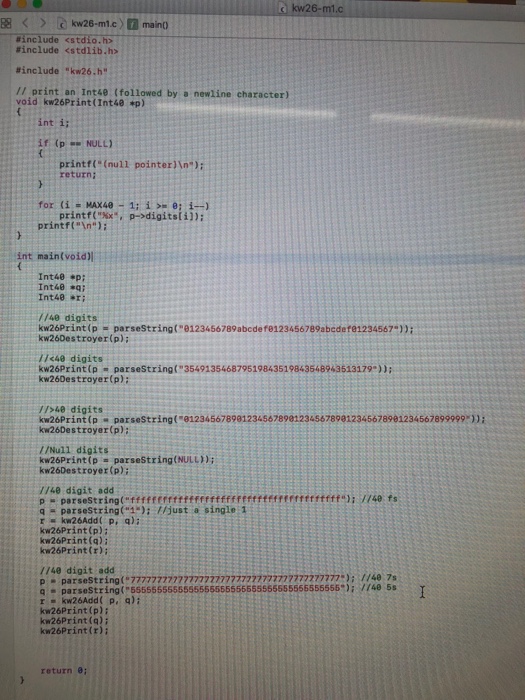Viewport: 525px width, 700px height.
Task: Click the 'Int40 *r;' declaration
Action: (62, 297)
